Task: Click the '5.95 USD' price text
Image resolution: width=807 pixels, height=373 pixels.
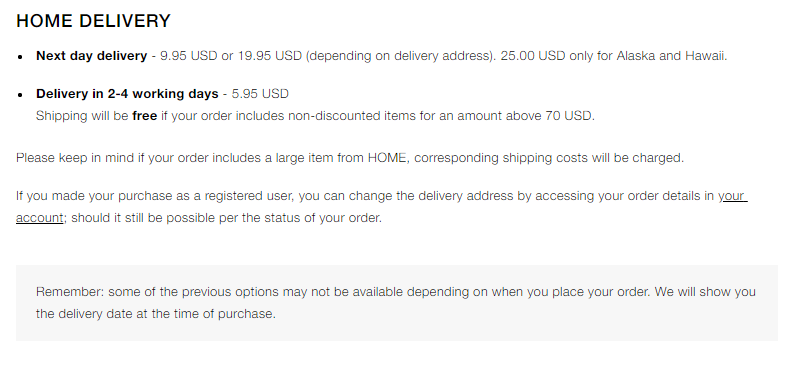Action: point(260,94)
